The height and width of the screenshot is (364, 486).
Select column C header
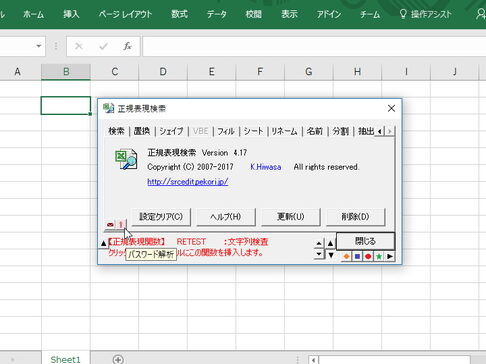click(115, 72)
